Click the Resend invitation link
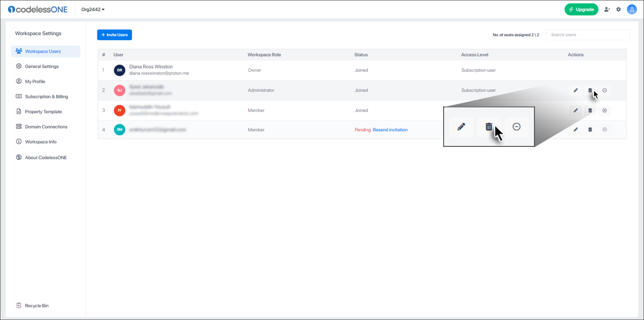The image size is (644, 320). [x=390, y=130]
